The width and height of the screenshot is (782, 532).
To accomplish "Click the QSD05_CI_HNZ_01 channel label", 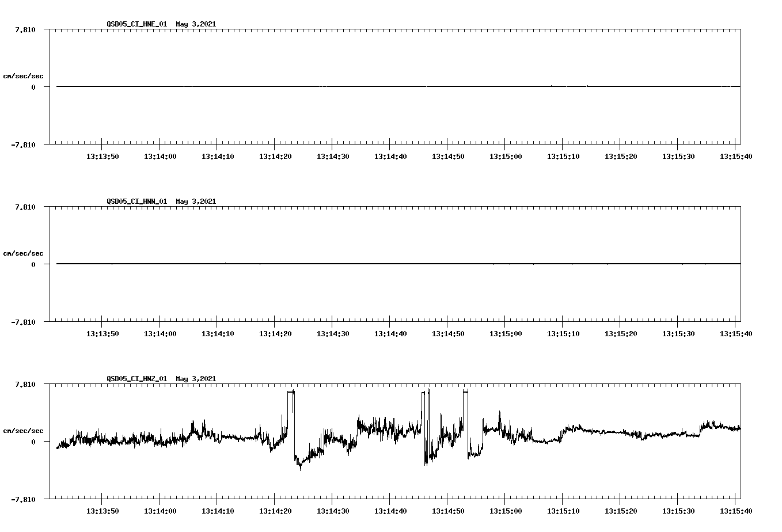I will tap(138, 379).
